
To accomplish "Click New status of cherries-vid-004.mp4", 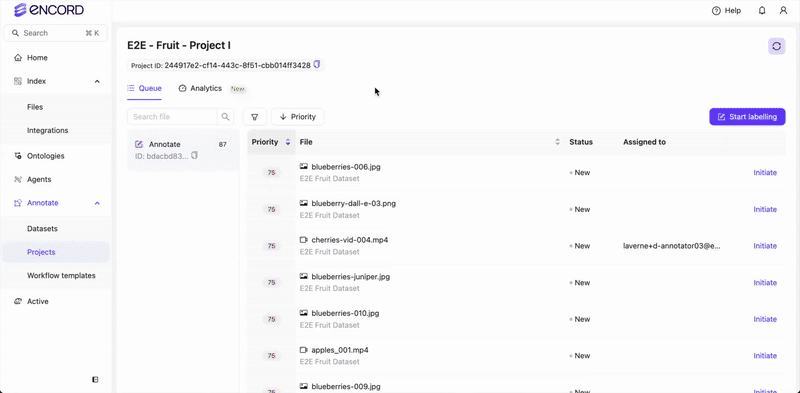I will pyautogui.click(x=580, y=246).
